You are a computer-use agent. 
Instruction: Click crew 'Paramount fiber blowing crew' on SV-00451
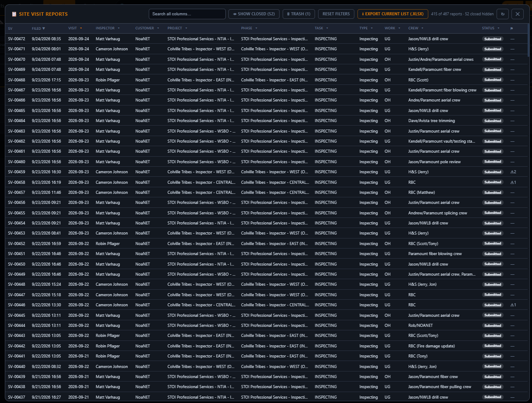pyautogui.click(x=435, y=254)
